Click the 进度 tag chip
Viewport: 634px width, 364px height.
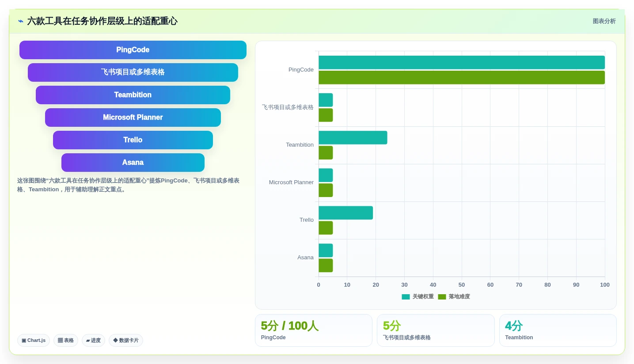[x=93, y=340]
